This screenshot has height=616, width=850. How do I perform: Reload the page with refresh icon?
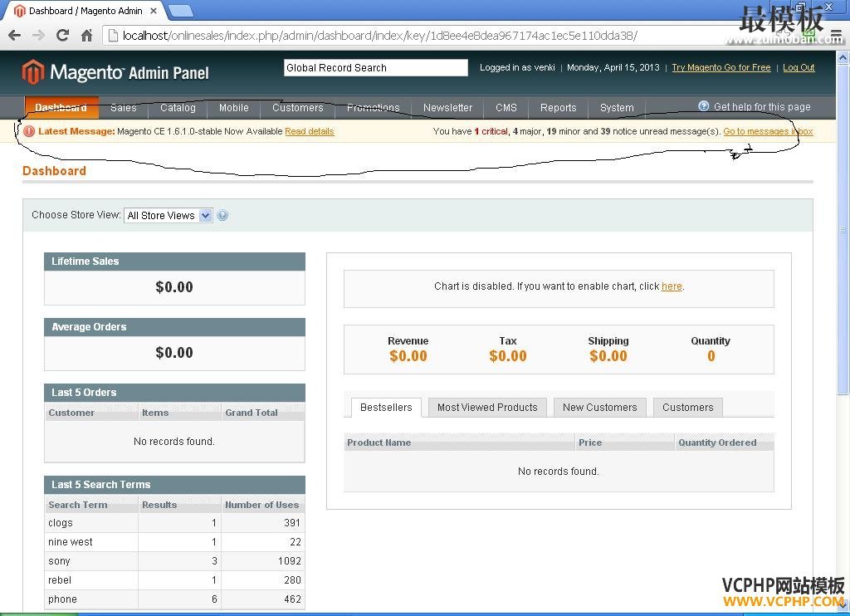62,35
